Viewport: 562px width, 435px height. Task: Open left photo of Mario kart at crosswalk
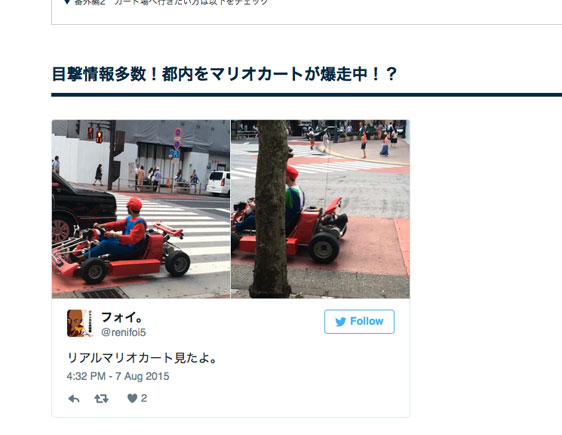click(141, 209)
